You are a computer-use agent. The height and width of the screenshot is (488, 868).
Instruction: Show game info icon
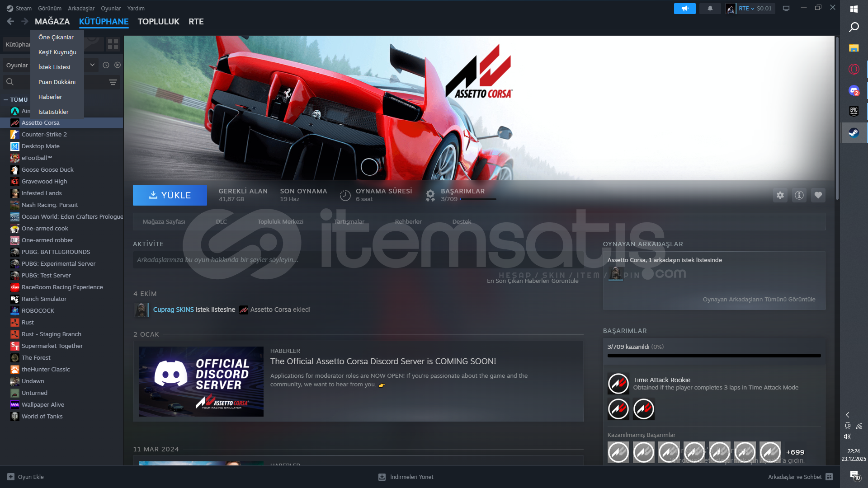click(799, 195)
